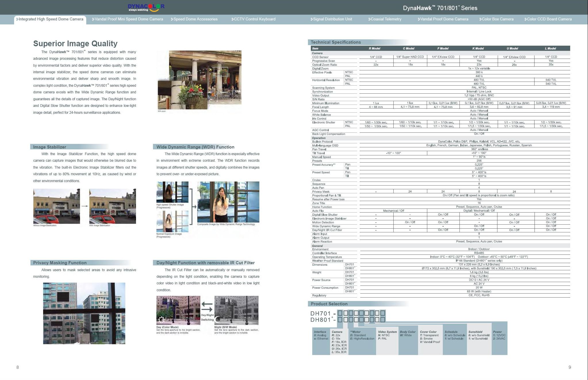The height and width of the screenshot is (380, 588).
Task: Click the L Model column header
Action: coord(550,49)
